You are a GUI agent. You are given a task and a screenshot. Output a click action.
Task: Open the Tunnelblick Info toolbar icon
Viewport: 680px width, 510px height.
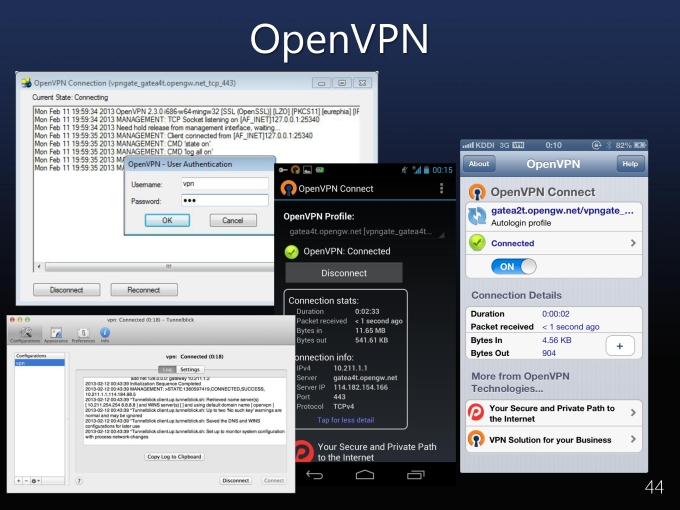105,335
